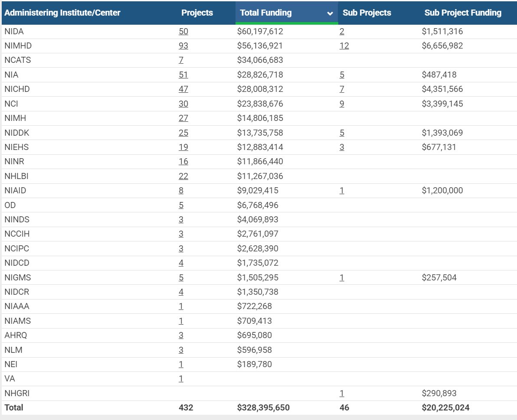Open NIDDK's 5 sub projects link
The image size is (517, 420).
tap(342, 133)
